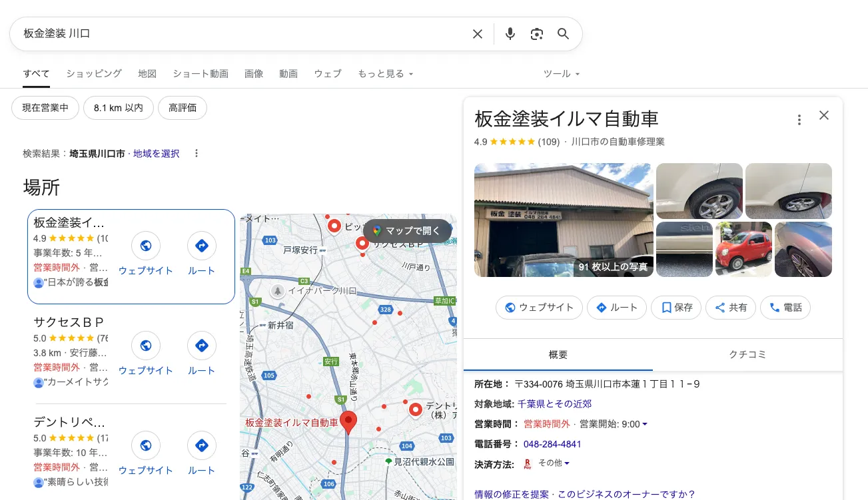
Task: Select the サクセスＢＰ listing title
Action: (x=69, y=322)
